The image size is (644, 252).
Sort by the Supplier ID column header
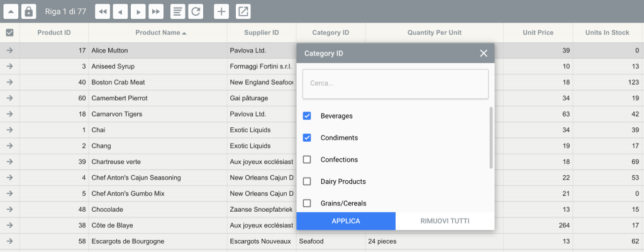(x=262, y=33)
